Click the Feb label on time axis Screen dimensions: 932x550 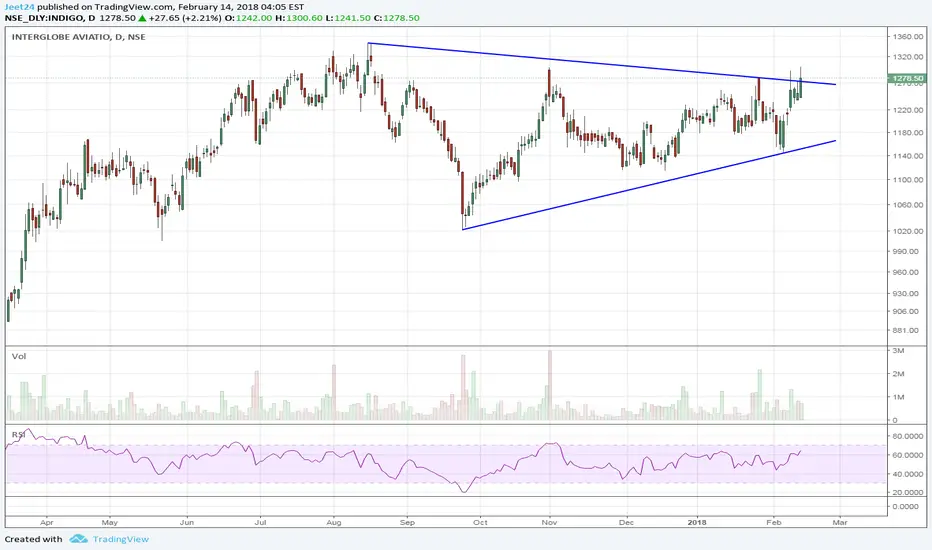pyautogui.click(x=773, y=523)
